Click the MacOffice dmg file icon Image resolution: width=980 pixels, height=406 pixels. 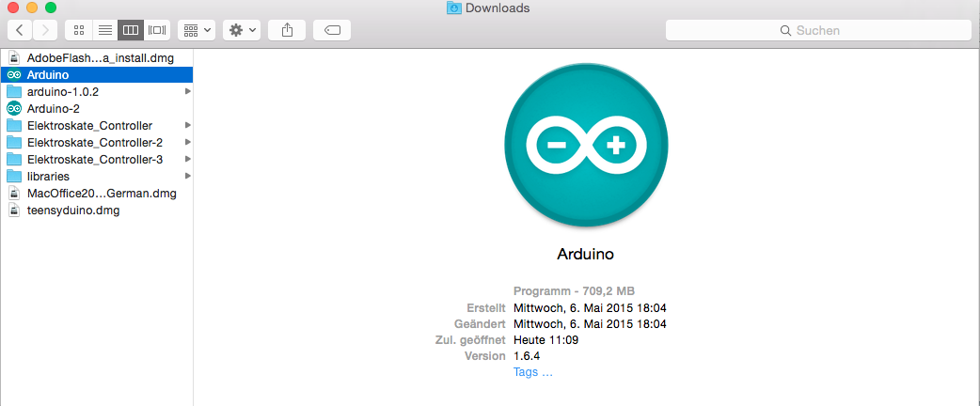(14, 193)
